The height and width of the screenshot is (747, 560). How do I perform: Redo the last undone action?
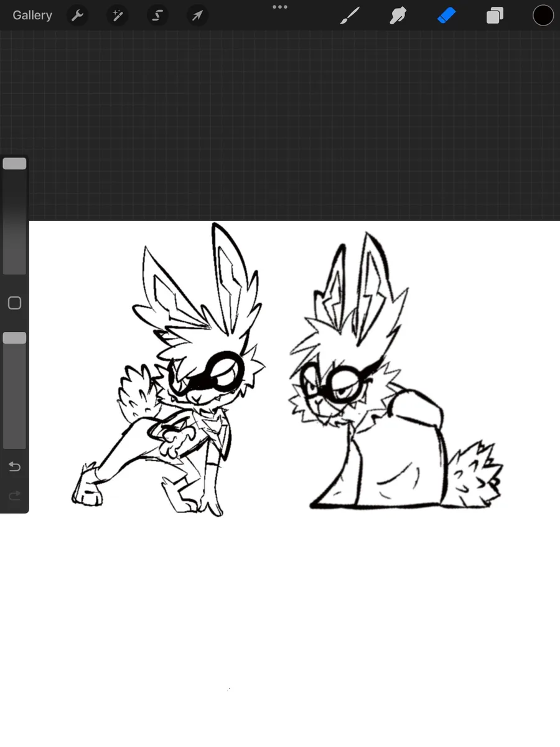(14, 496)
